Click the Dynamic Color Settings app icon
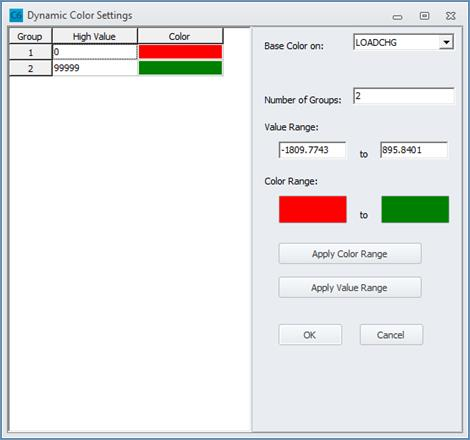Viewport: 470px width, 440px height. point(16,16)
